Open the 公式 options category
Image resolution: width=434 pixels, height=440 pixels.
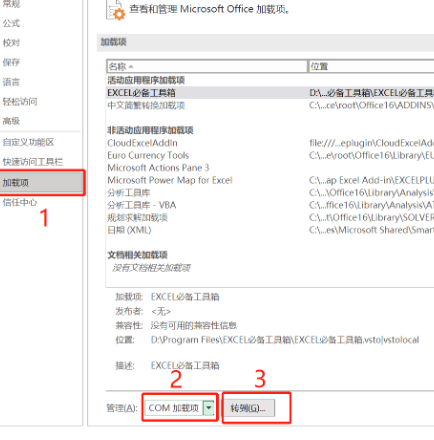[11, 23]
